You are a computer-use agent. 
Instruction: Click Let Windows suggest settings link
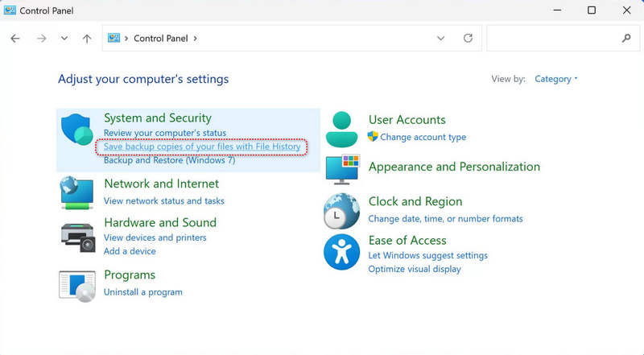click(428, 255)
